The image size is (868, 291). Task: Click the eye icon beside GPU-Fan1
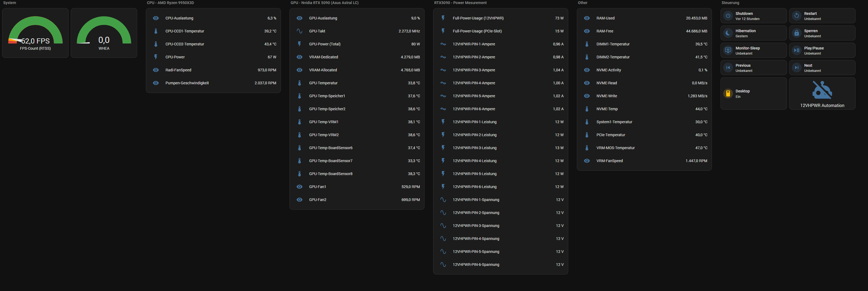299,187
